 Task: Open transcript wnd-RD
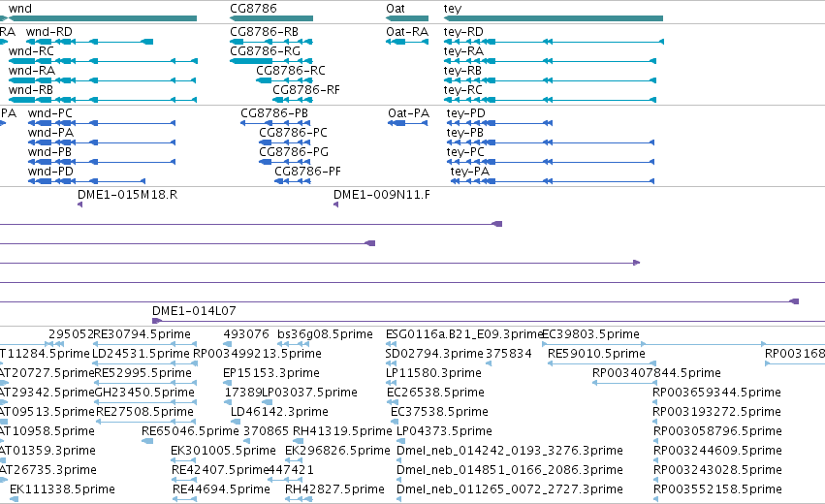(x=48, y=32)
